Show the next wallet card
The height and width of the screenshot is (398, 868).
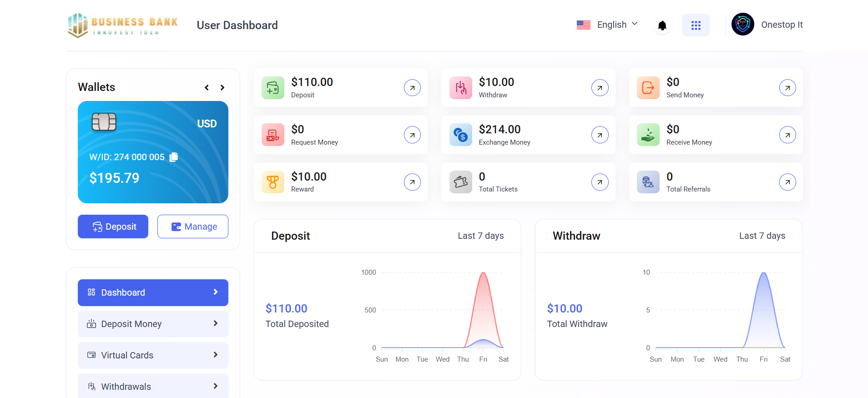click(x=222, y=87)
